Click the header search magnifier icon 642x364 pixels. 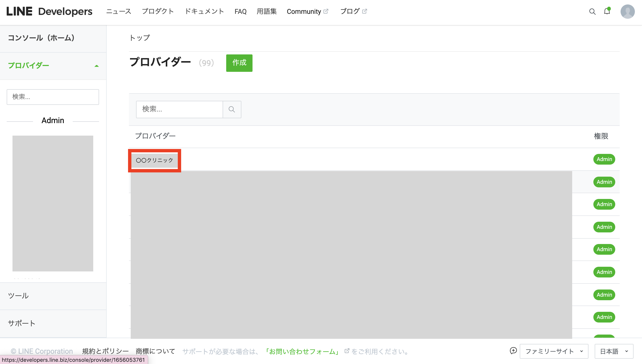point(592,12)
